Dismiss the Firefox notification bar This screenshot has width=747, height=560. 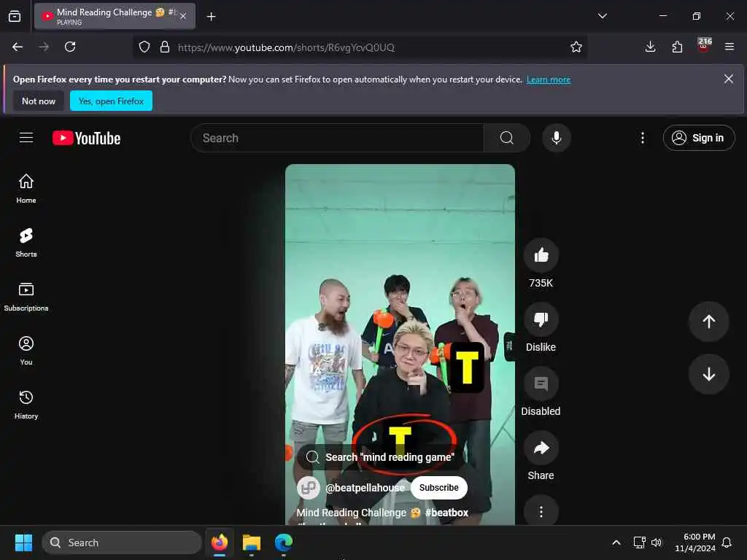729,79
